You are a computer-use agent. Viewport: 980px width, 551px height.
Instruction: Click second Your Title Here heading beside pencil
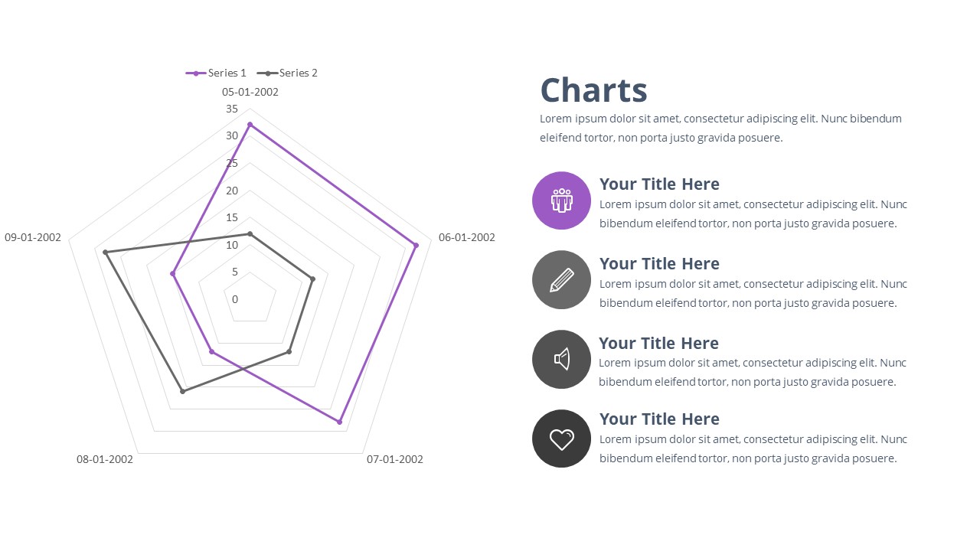click(659, 263)
